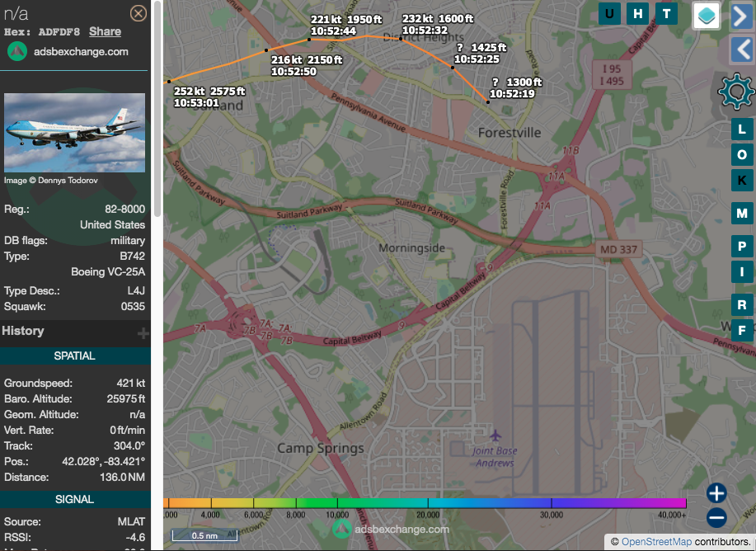Image resolution: width=756 pixels, height=551 pixels.
Task: Open the Share link
Action: point(105,32)
